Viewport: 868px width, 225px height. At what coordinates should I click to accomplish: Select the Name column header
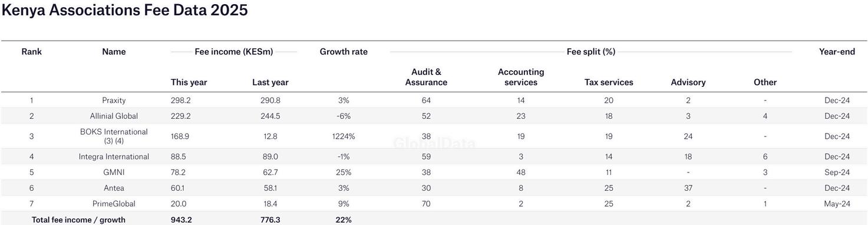[x=114, y=52]
